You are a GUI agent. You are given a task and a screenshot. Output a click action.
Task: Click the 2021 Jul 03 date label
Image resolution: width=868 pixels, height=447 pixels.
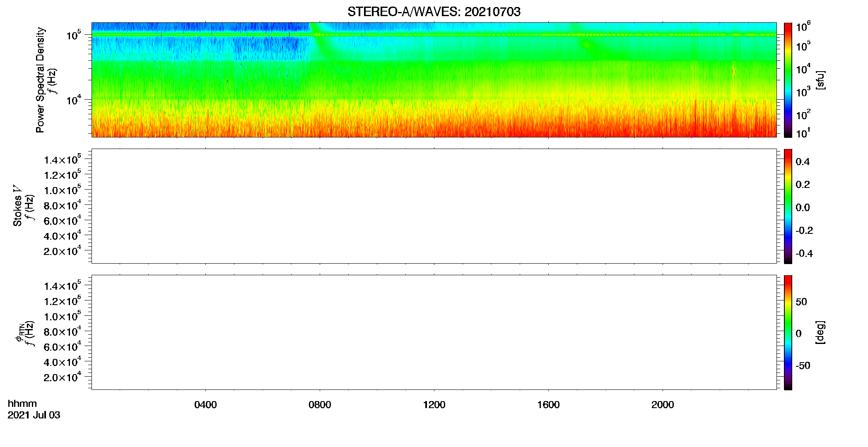tap(34, 415)
